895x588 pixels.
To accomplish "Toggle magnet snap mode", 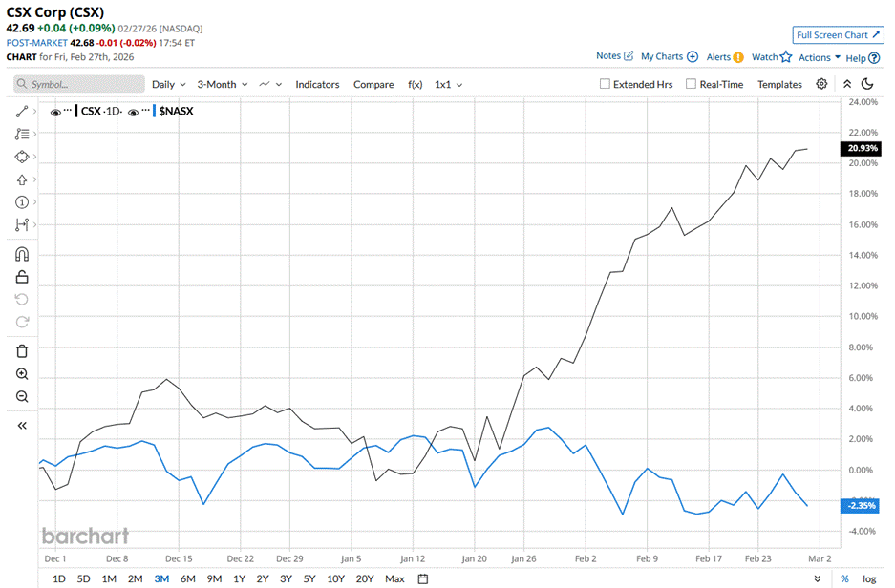I will pos(22,254).
